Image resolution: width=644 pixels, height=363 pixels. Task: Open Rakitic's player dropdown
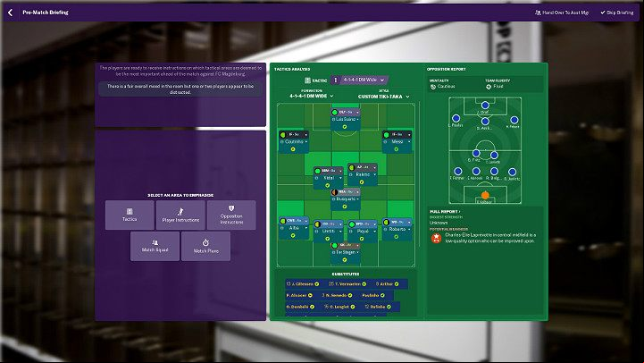[x=374, y=174]
